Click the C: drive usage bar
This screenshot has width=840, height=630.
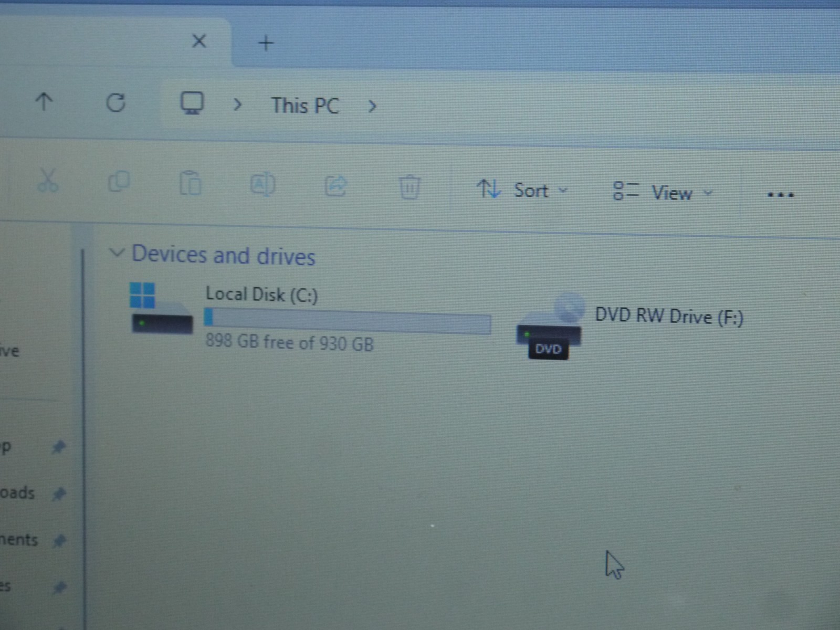click(x=348, y=322)
